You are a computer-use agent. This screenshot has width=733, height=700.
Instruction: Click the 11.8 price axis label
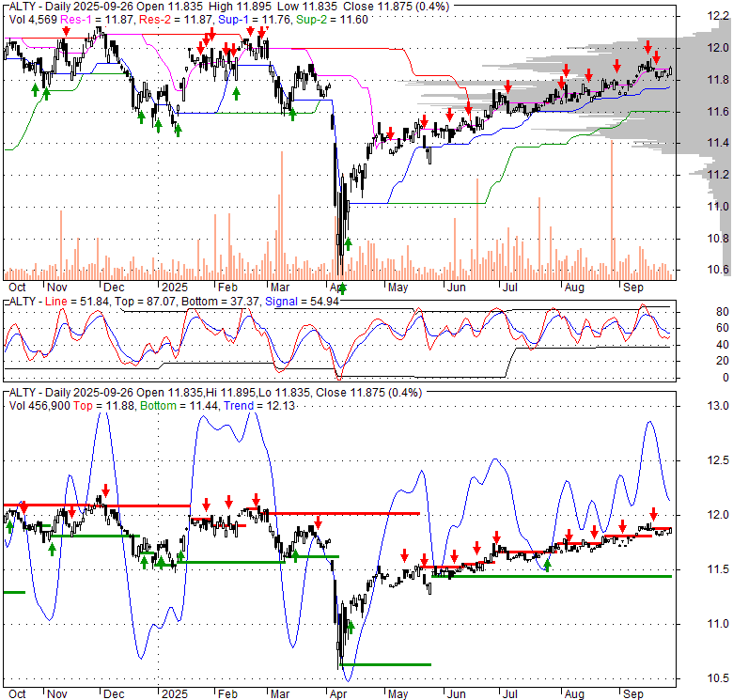coord(718,80)
